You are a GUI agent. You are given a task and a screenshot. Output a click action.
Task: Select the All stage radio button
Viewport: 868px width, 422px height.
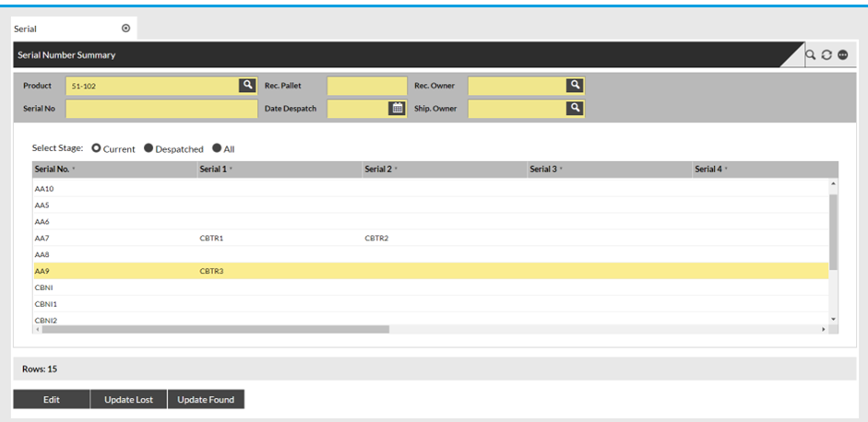pos(217,148)
